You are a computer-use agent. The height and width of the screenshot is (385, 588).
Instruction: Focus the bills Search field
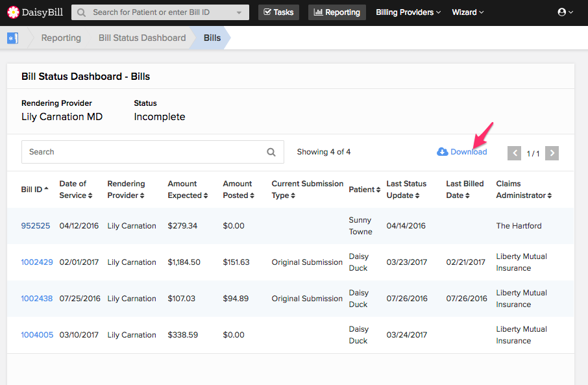[143, 152]
